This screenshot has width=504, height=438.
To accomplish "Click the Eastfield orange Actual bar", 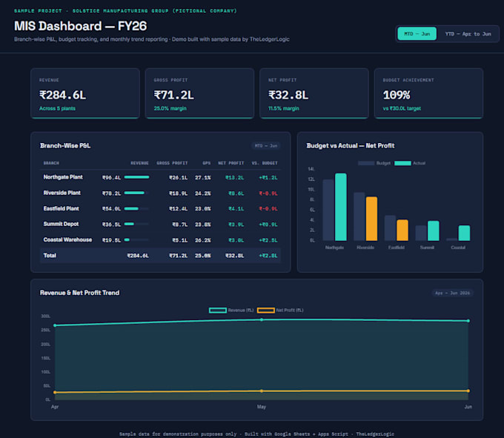I will tap(402, 230).
